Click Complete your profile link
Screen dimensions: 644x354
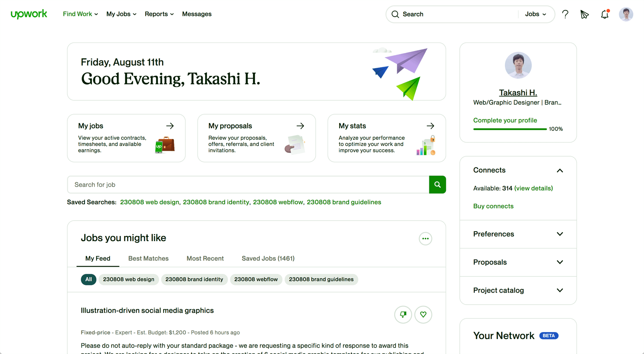tap(505, 120)
